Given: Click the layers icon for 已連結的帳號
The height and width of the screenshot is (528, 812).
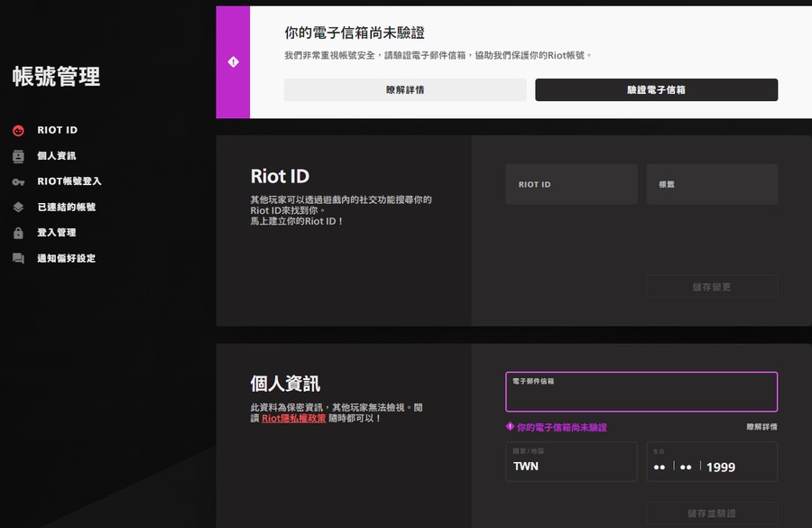Looking at the screenshot, I should pos(18,208).
